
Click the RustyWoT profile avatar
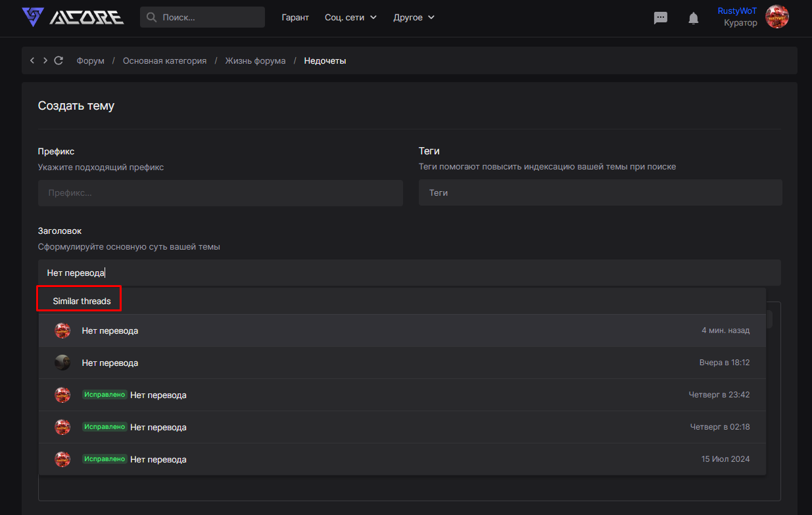coord(776,17)
